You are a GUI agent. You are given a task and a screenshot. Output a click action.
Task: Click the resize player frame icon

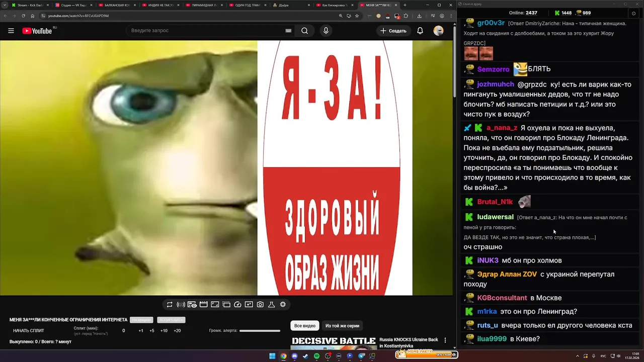(215, 305)
